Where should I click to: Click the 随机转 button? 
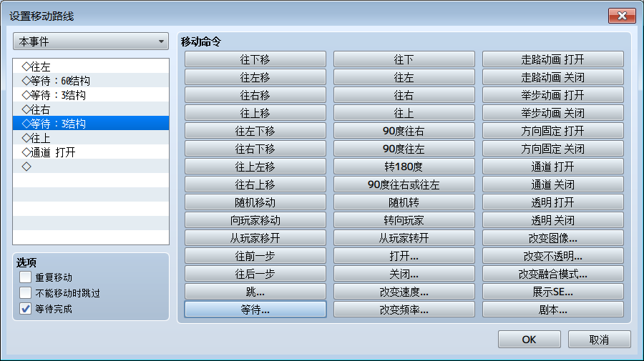(404, 202)
